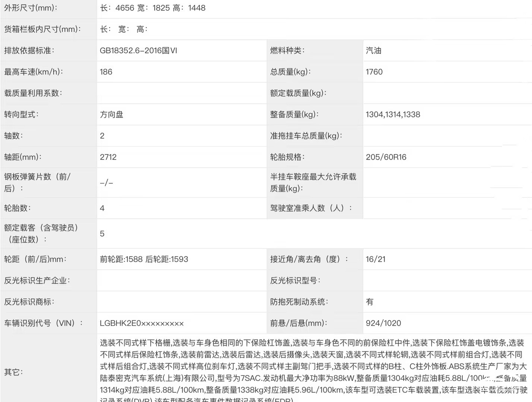Click the 外形尺寸(mm) row label
The image size is (532, 402).
[x=31, y=8]
